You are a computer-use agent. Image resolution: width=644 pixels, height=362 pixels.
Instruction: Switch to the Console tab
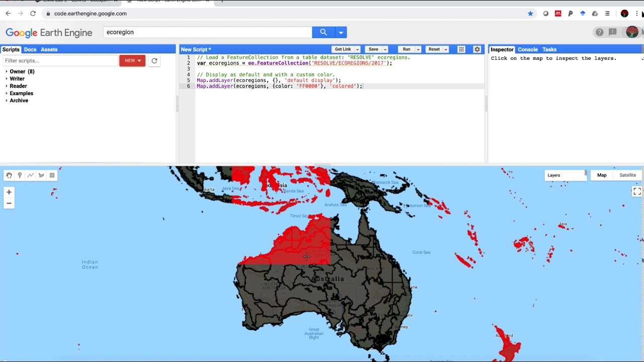point(528,49)
